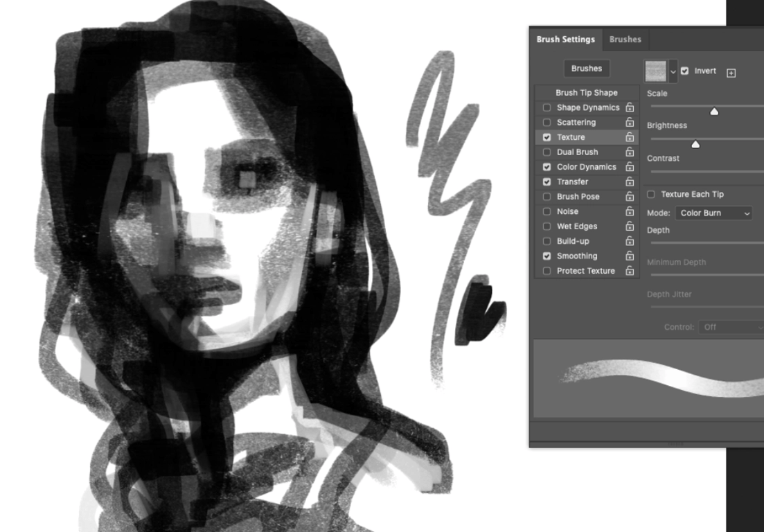Uncheck the Smoothing checkbox
Image resolution: width=764 pixels, height=532 pixels.
547,256
